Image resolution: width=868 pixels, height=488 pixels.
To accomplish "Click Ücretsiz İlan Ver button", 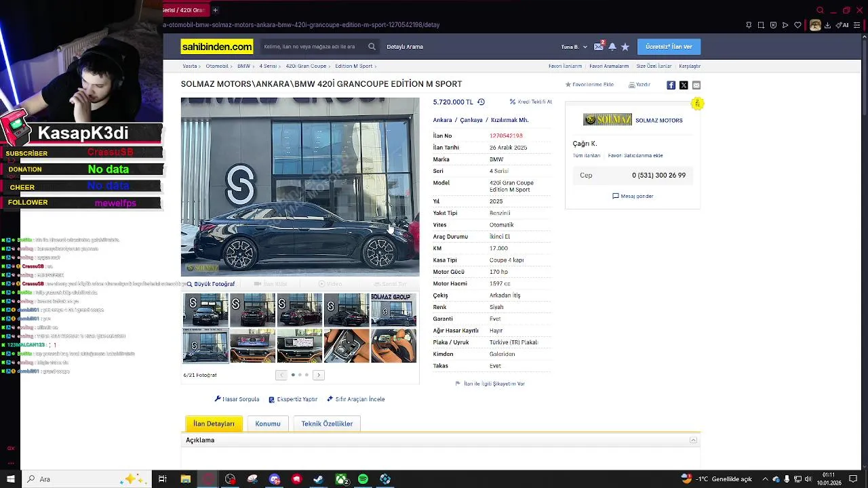I will tap(669, 47).
